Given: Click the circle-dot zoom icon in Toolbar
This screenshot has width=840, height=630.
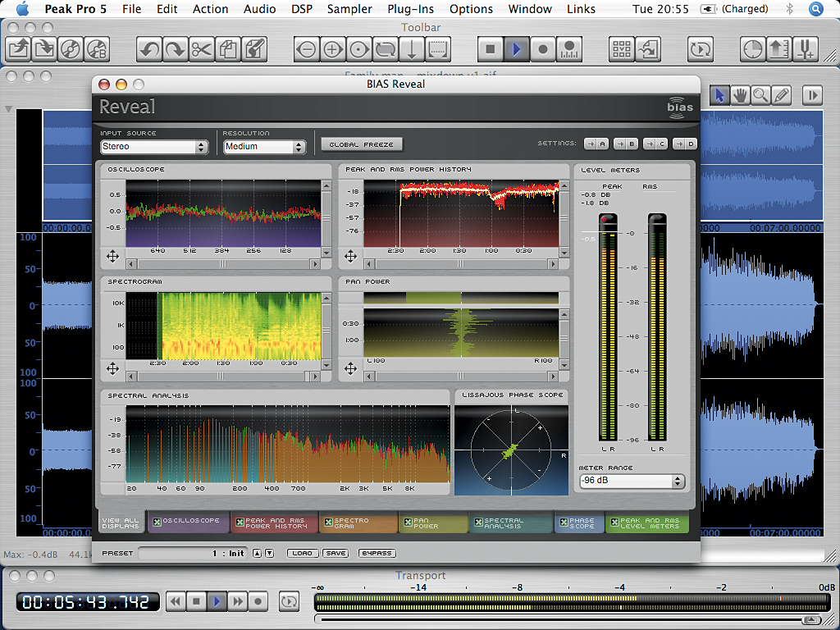Looking at the screenshot, I should [x=359, y=50].
